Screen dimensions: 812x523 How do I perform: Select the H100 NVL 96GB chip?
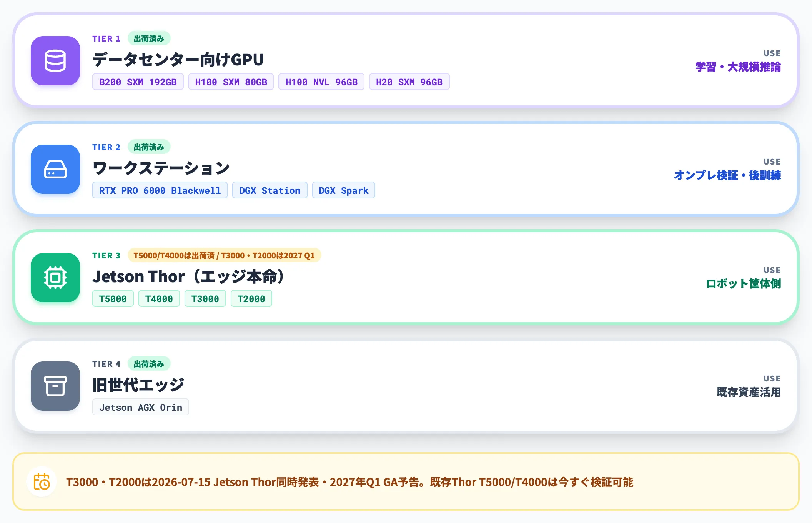pyautogui.click(x=321, y=82)
